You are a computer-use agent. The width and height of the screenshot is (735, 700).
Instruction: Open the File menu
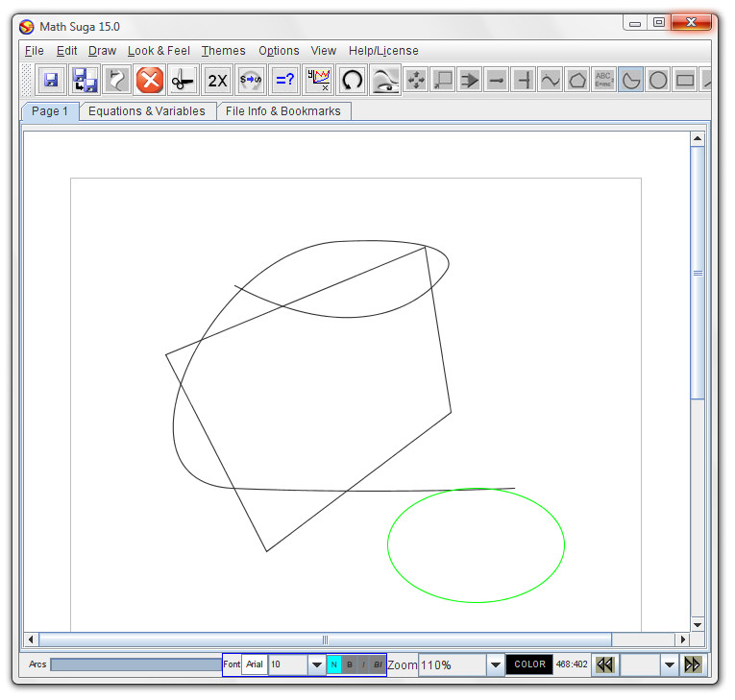(x=35, y=51)
